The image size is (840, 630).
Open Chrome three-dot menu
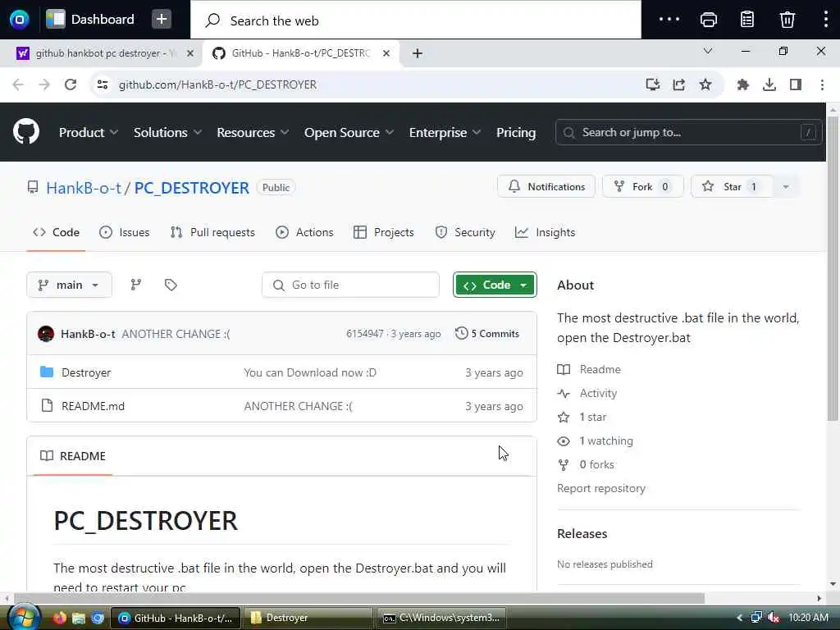pyautogui.click(x=822, y=84)
